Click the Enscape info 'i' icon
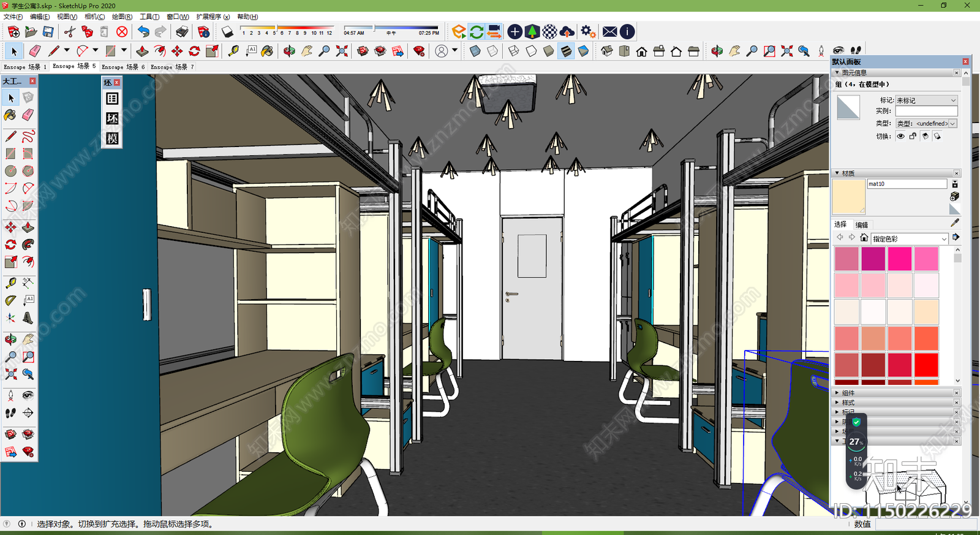 [627, 31]
